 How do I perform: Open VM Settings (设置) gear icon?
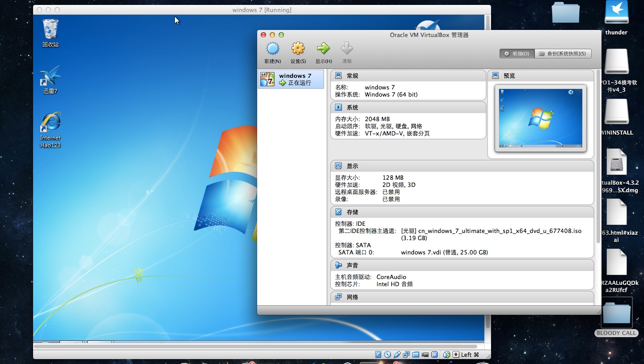[x=298, y=49]
